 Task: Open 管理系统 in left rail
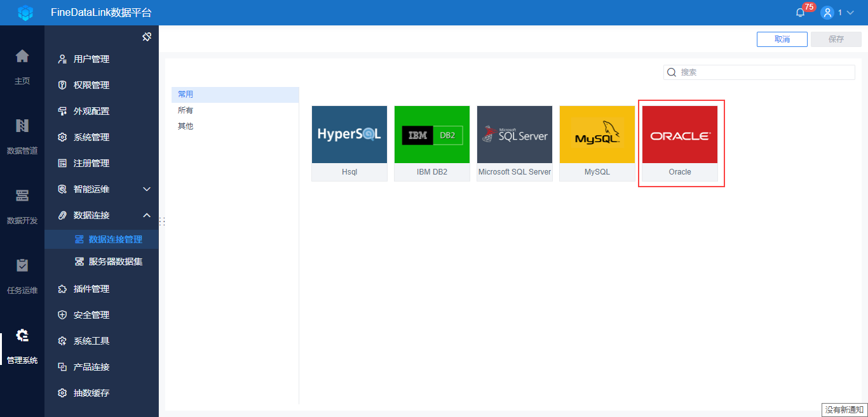pos(22,345)
